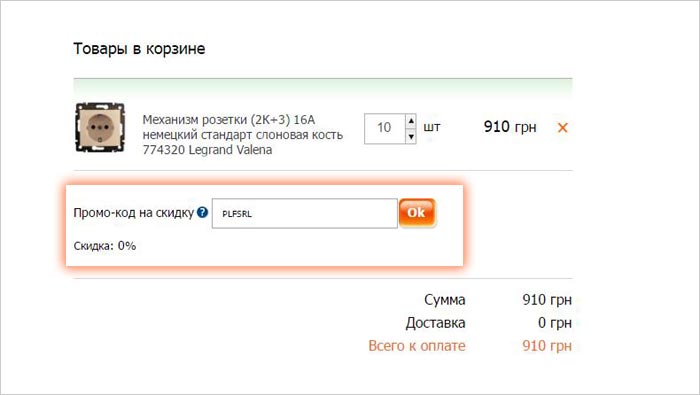Open the socket product thumbnail image
The width and height of the screenshot is (700, 395).
[x=100, y=128]
